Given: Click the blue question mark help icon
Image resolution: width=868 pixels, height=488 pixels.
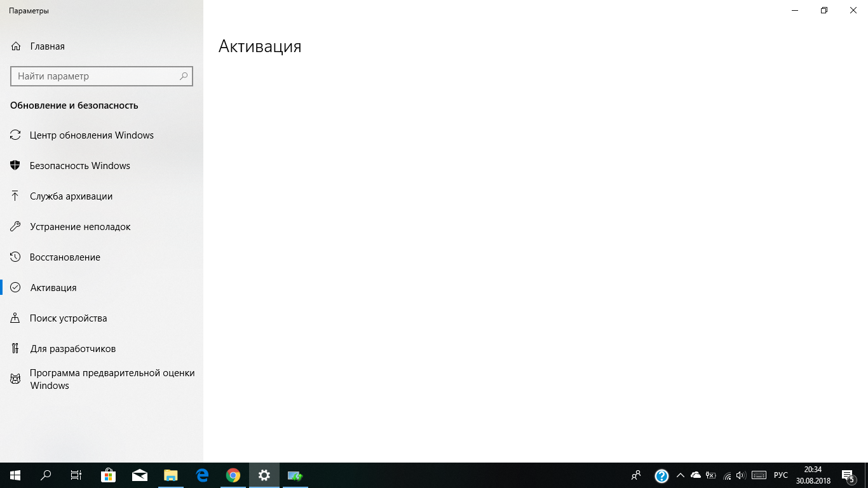Looking at the screenshot, I should pyautogui.click(x=661, y=475).
